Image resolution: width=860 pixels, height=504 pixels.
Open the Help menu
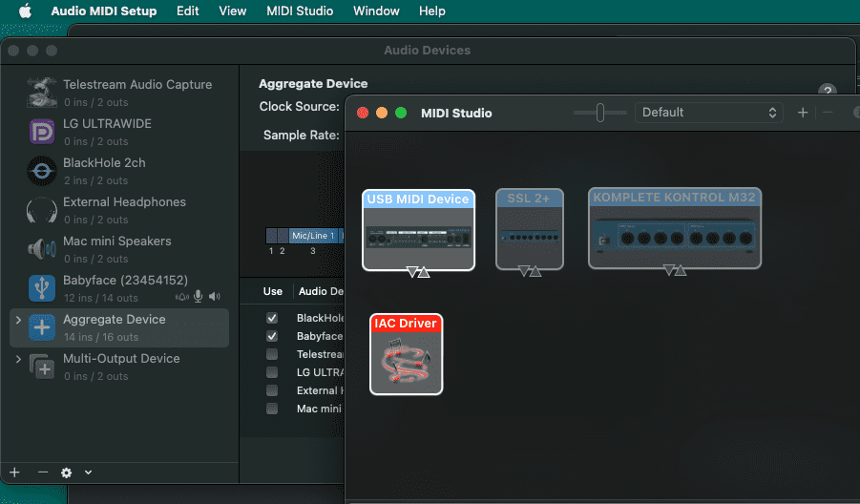432,10
